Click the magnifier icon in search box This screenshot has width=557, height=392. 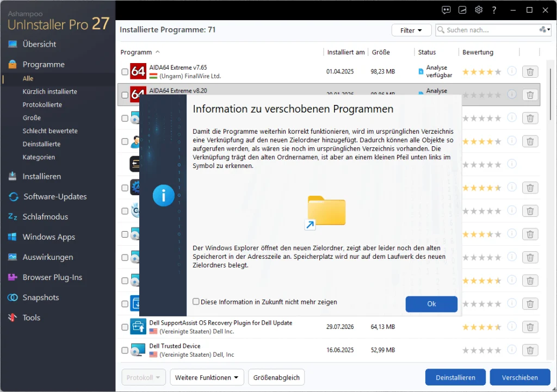(441, 30)
